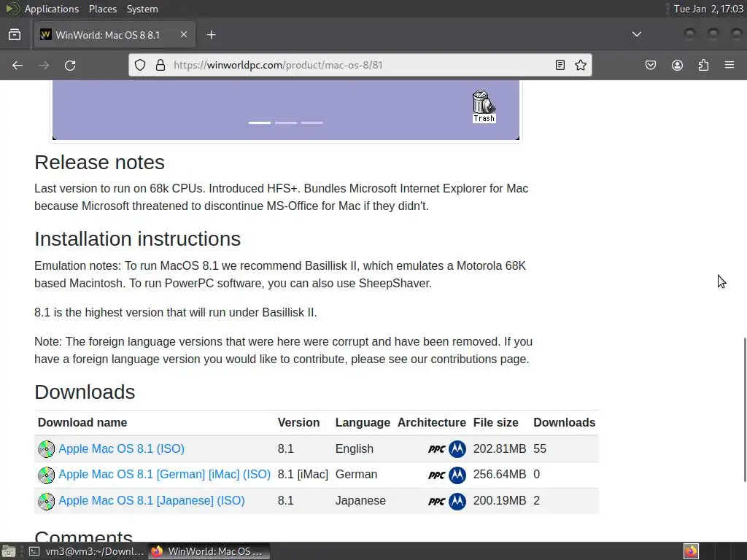Click Motorola architecture icon in Japanese row

(457, 502)
